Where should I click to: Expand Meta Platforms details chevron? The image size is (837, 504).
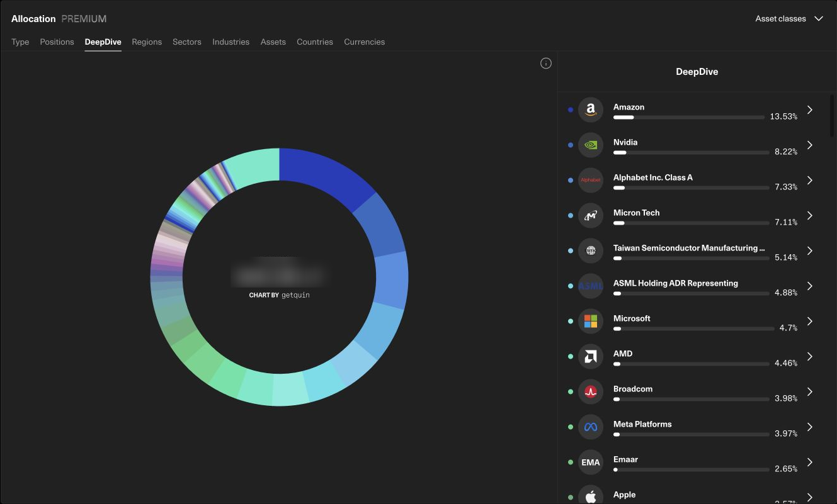point(810,427)
